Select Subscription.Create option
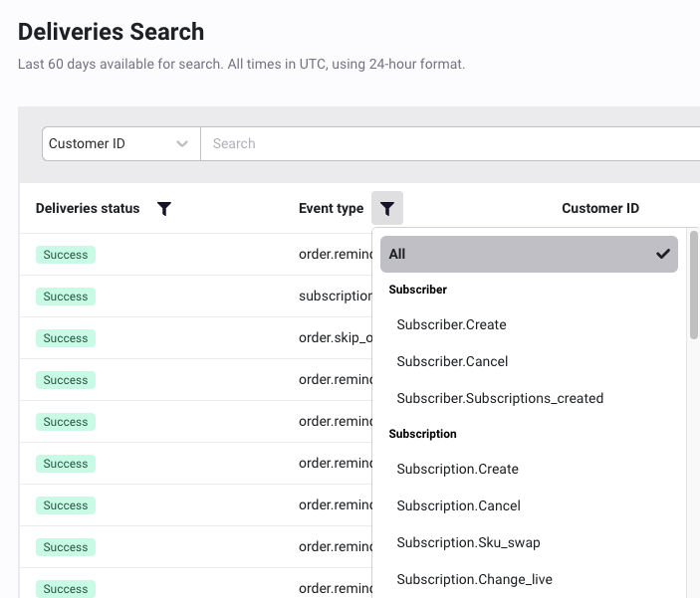This screenshot has height=598, width=700. click(458, 469)
